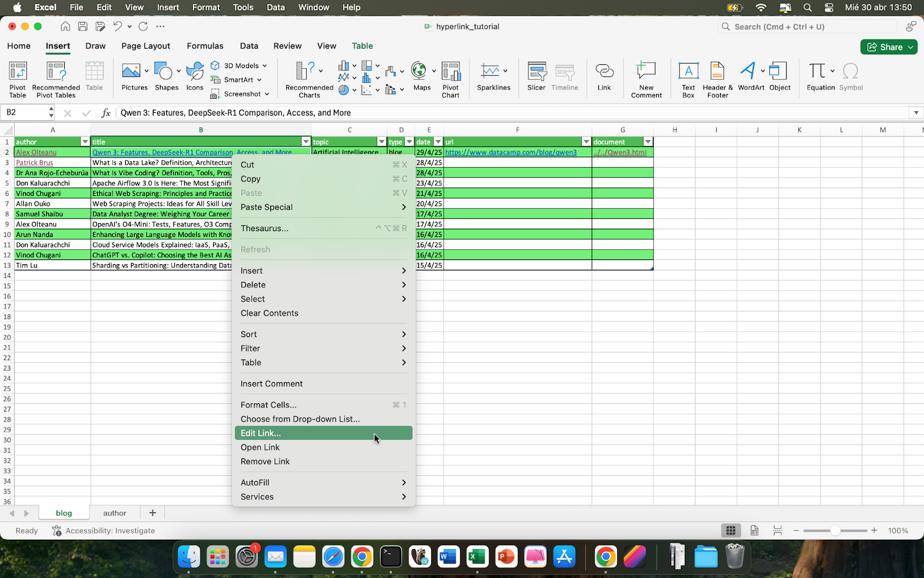This screenshot has height=578, width=924.
Task: Switch to the author sheet tab
Action: [x=114, y=513]
